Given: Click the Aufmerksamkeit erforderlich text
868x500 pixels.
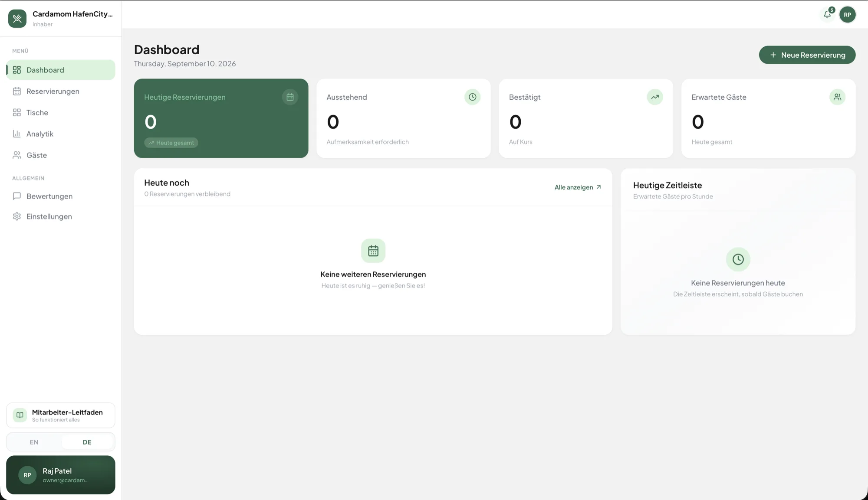Looking at the screenshot, I should (x=368, y=142).
